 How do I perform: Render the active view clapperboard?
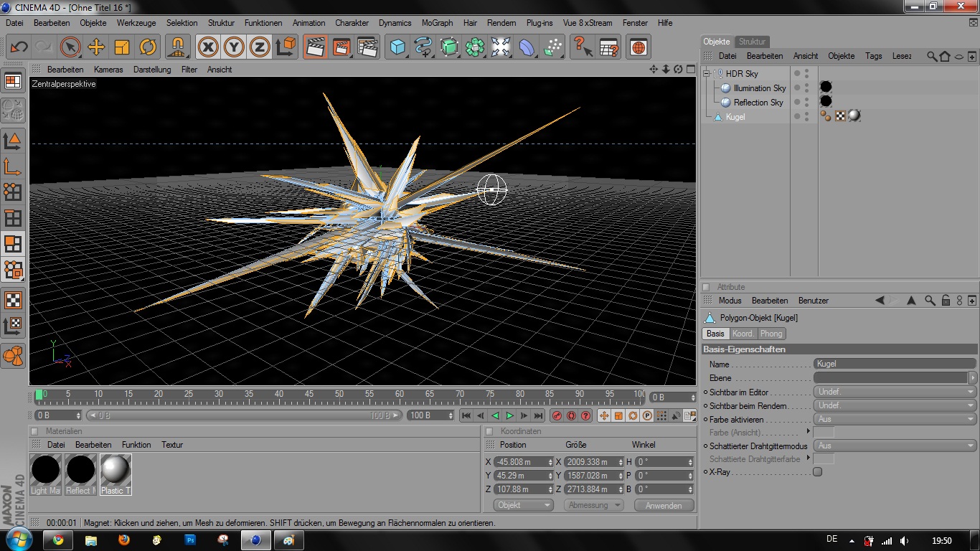click(x=316, y=47)
